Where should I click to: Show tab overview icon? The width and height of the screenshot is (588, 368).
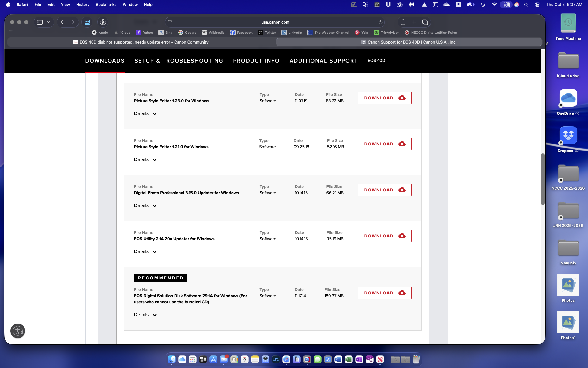(425, 22)
